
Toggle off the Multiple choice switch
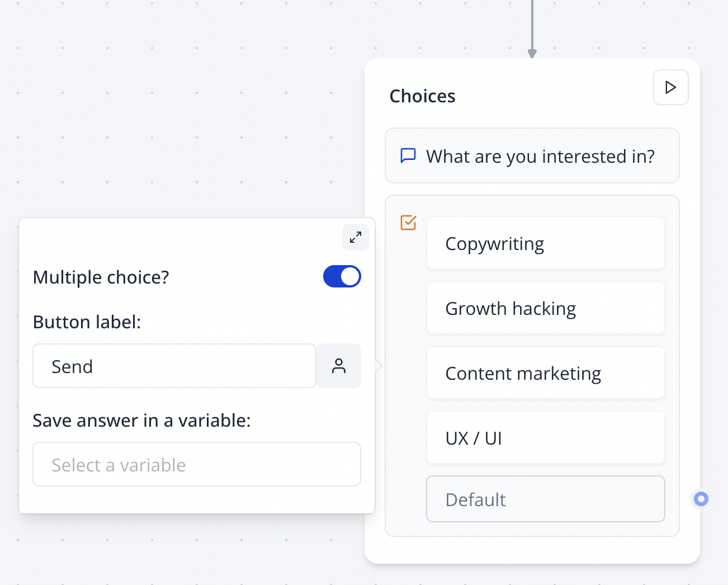click(x=342, y=276)
